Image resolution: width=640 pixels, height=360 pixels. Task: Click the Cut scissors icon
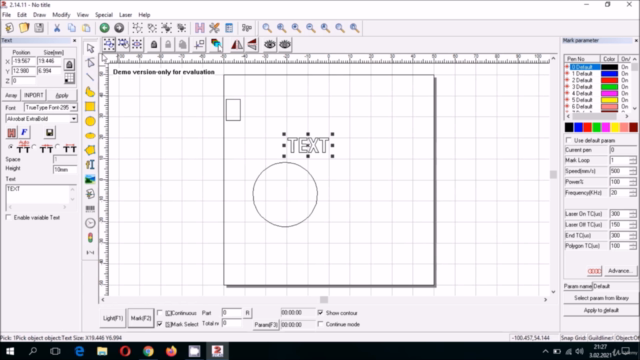click(x=57, y=28)
